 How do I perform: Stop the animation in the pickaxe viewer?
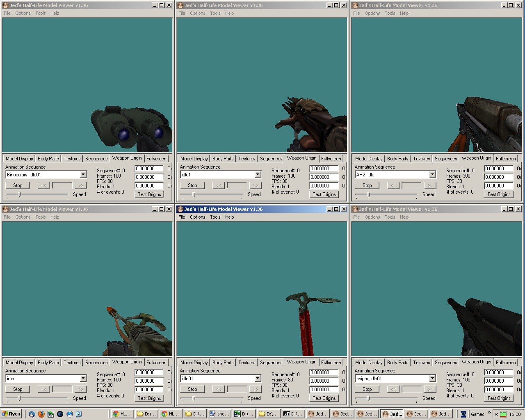click(192, 389)
